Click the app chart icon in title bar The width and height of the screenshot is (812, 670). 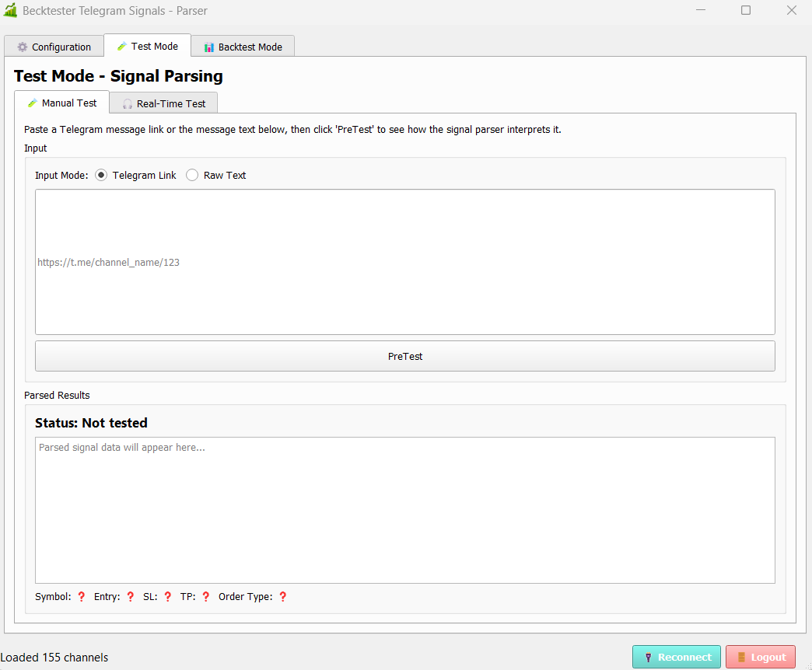coord(10,10)
